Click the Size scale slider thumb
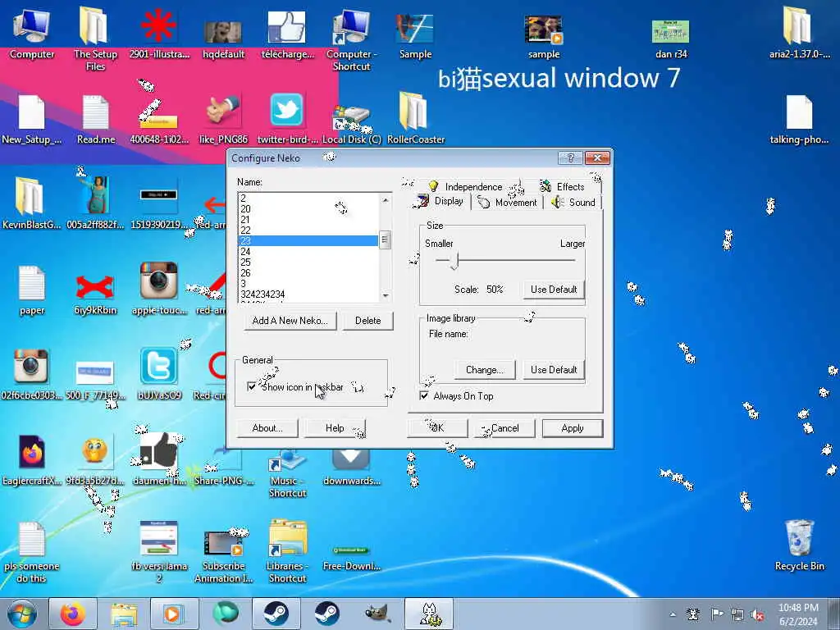Viewport: 840px width, 630px height. tap(454, 261)
